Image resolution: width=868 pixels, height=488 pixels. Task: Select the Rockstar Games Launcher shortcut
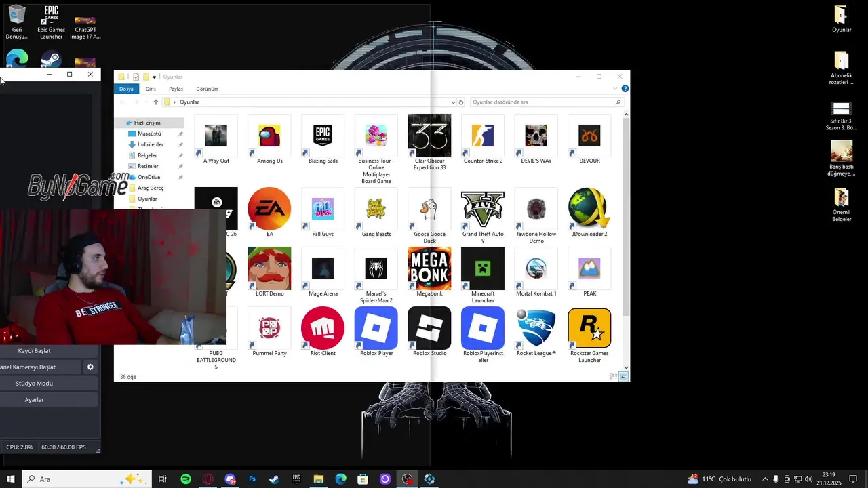pyautogui.click(x=589, y=335)
